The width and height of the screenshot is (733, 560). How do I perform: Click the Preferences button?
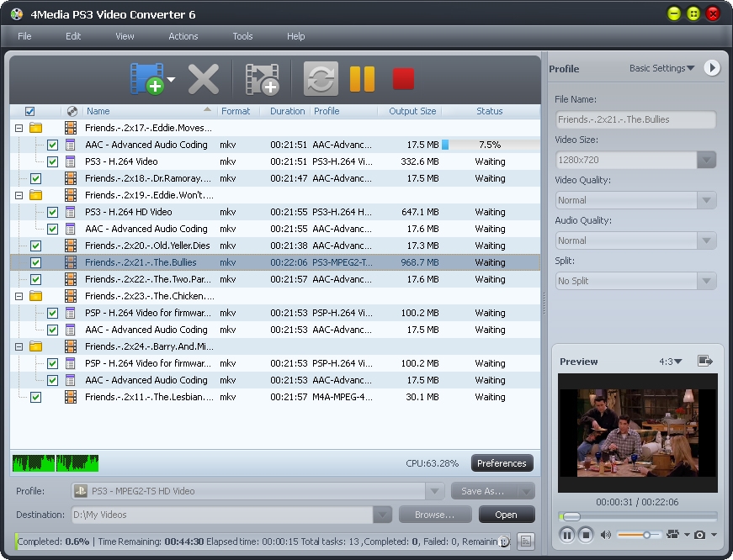[502, 463]
